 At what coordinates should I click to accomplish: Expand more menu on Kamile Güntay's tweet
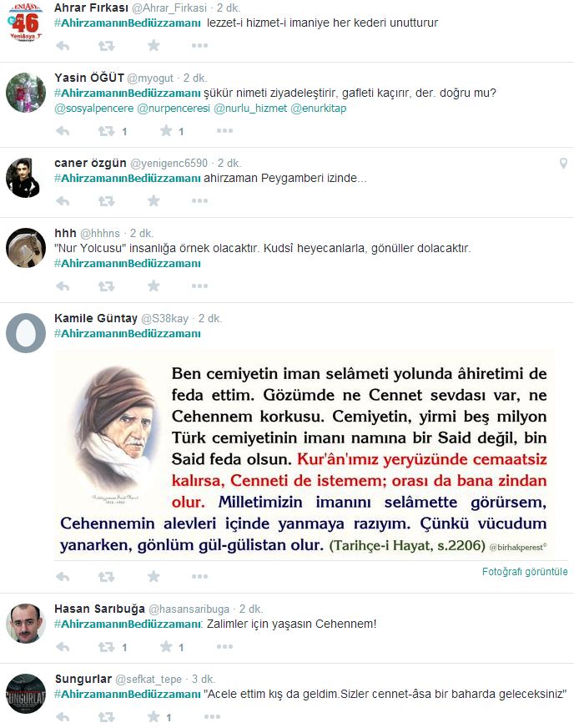[x=199, y=576]
